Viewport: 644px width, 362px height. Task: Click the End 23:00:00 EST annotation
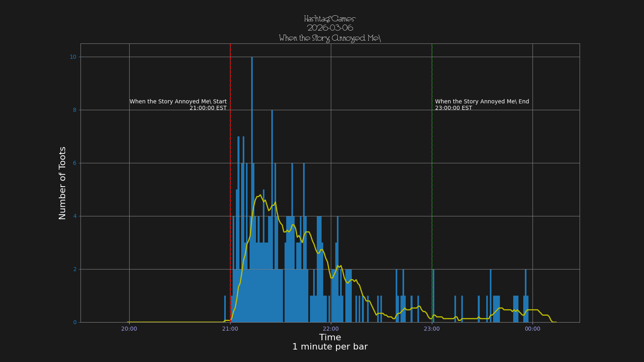click(482, 105)
